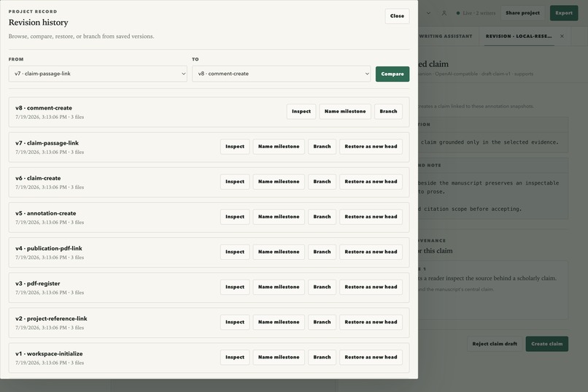Branch from v4 publication-pdf-link
Viewport: 588px width, 392px height.
click(x=322, y=252)
